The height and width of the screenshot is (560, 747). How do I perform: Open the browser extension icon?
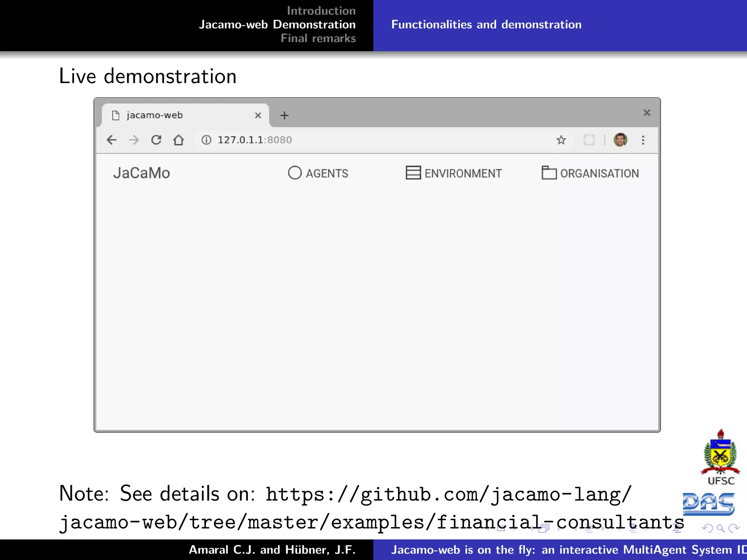589,140
